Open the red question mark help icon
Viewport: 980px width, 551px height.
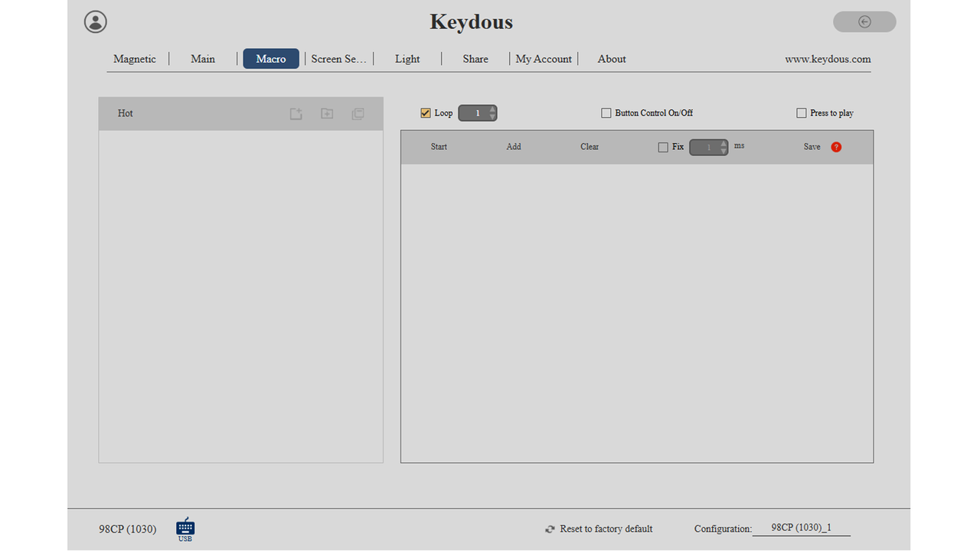tap(836, 147)
